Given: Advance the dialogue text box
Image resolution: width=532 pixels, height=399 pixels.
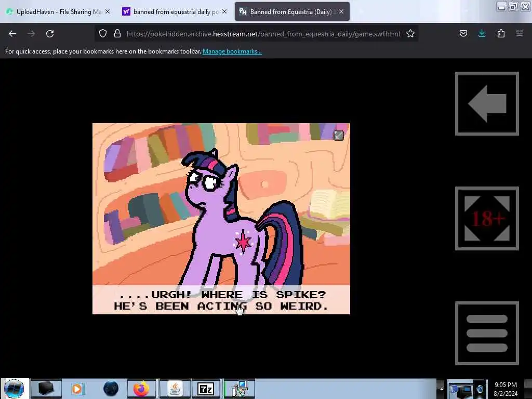Looking at the screenshot, I should click(221, 300).
